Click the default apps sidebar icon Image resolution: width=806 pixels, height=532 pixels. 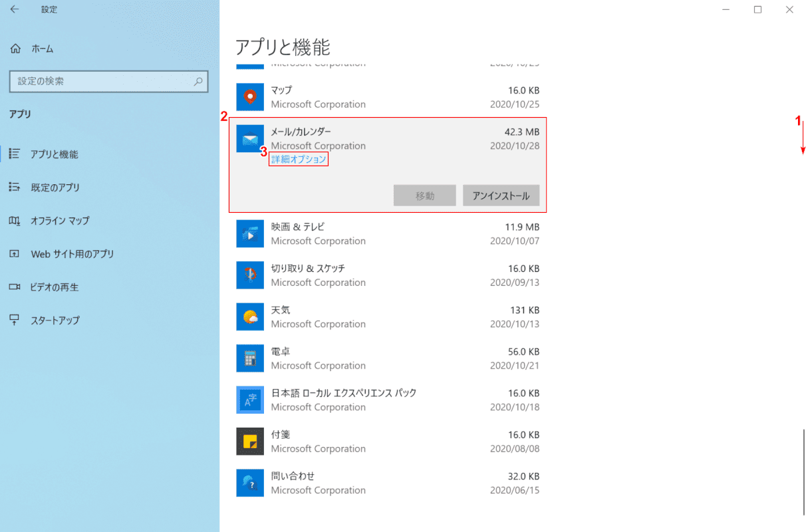point(15,187)
